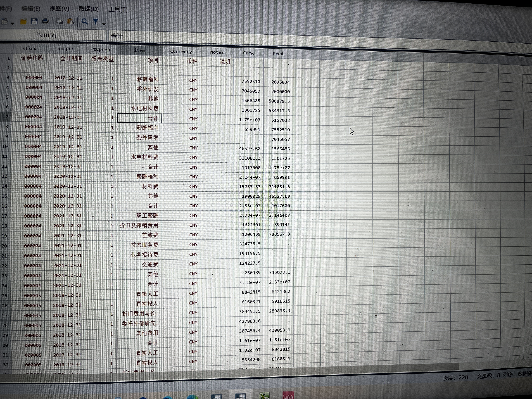
Task: Click the Find magnifier icon
Action: (x=84, y=22)
